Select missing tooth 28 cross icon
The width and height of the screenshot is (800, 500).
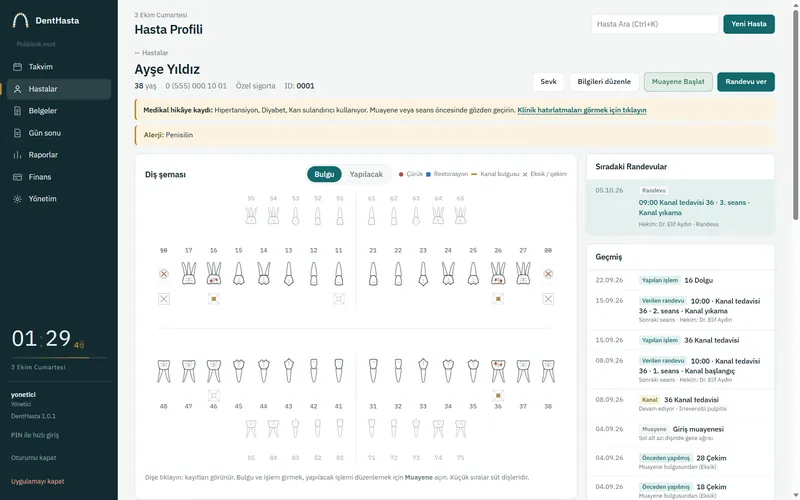[x=548, y=274]
